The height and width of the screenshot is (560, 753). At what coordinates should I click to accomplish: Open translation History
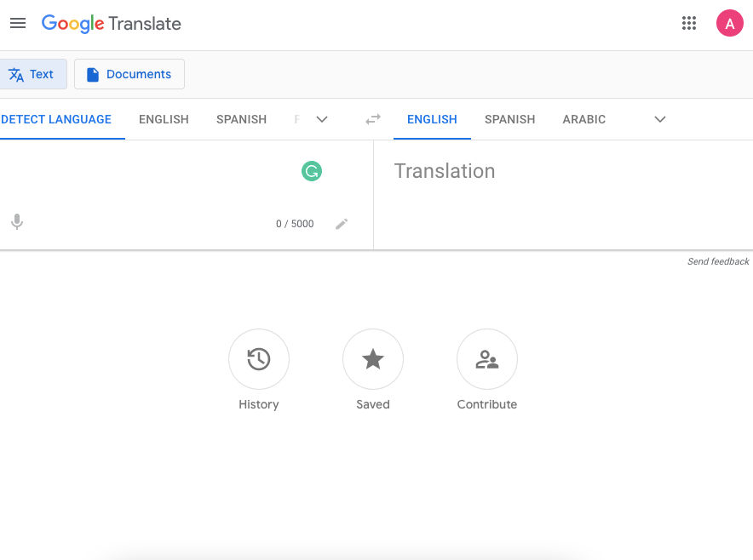[259, 359]
